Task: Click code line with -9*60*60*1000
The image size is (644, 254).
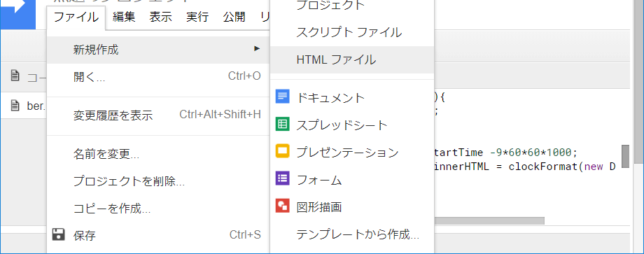Action: pyautogui.click(x=505, y=153)
